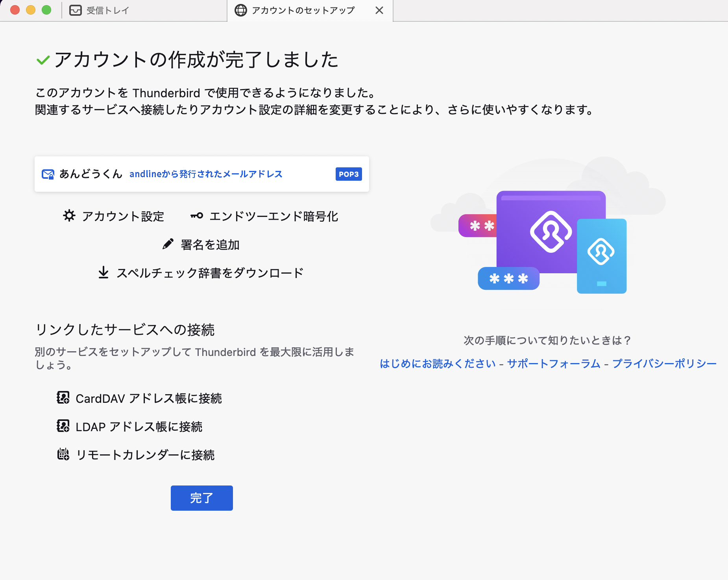
Task: Click the mail envelope icon beside あんどうくん
Action: (48, 174)
